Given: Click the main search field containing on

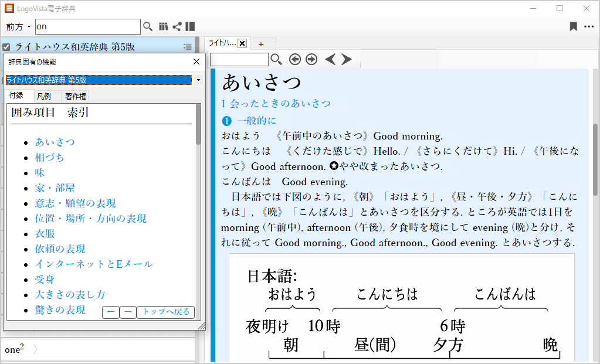Looking at the screenshot, I should [x=88, y=27].
